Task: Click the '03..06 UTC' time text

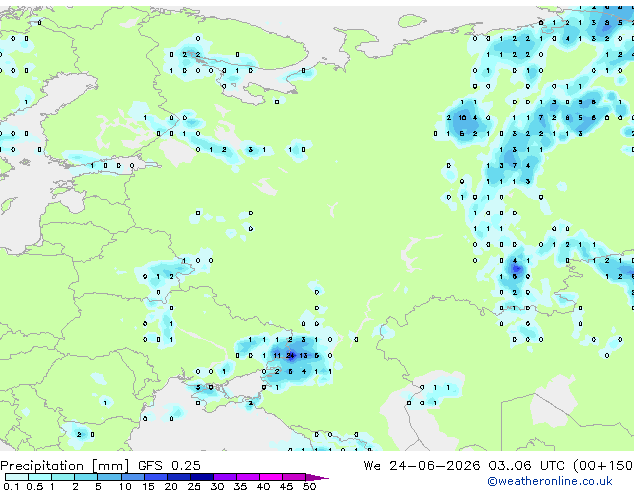Action: tap(526, 466)
